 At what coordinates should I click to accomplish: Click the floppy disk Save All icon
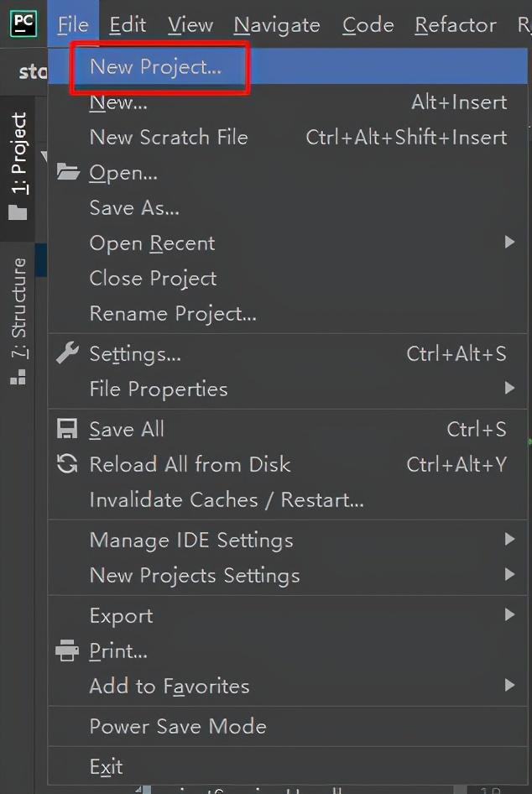[x=67, y=429]
